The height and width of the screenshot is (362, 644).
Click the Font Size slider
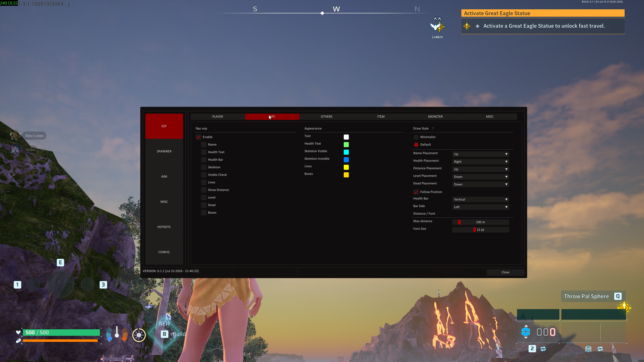point(481,230)
